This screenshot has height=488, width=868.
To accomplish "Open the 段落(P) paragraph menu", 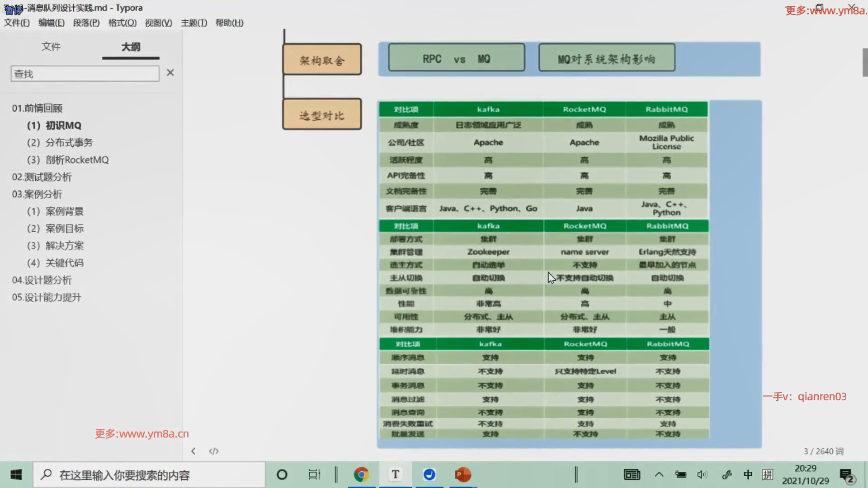I will click(86, 23).
